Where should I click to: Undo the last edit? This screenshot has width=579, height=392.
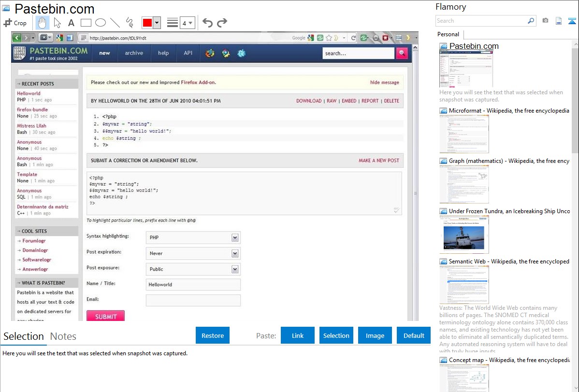point(207,23)
